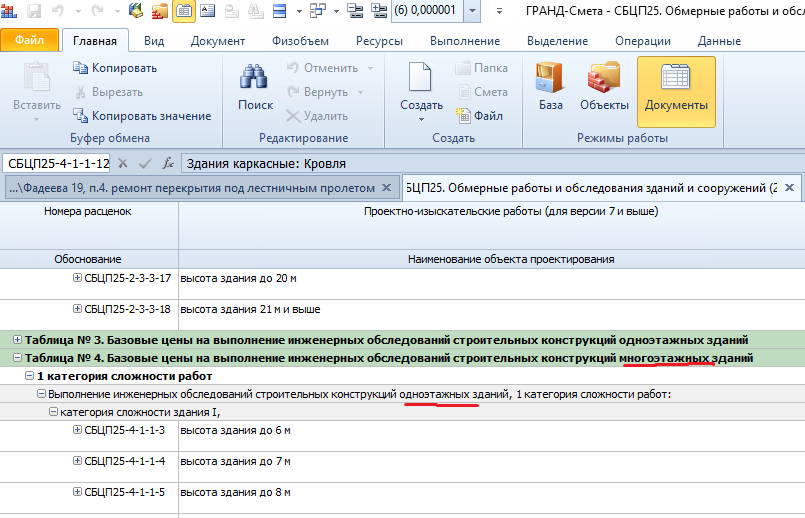
Task: Switch to Объекты work mode
Action: (x=603, y=87)
